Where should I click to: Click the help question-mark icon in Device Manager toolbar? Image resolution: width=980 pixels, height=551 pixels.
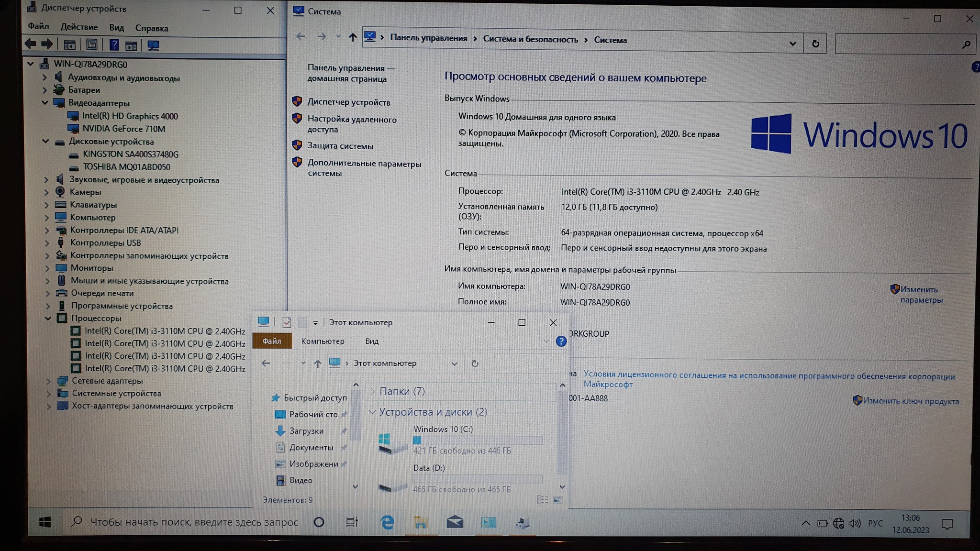[x=114, y=45]
